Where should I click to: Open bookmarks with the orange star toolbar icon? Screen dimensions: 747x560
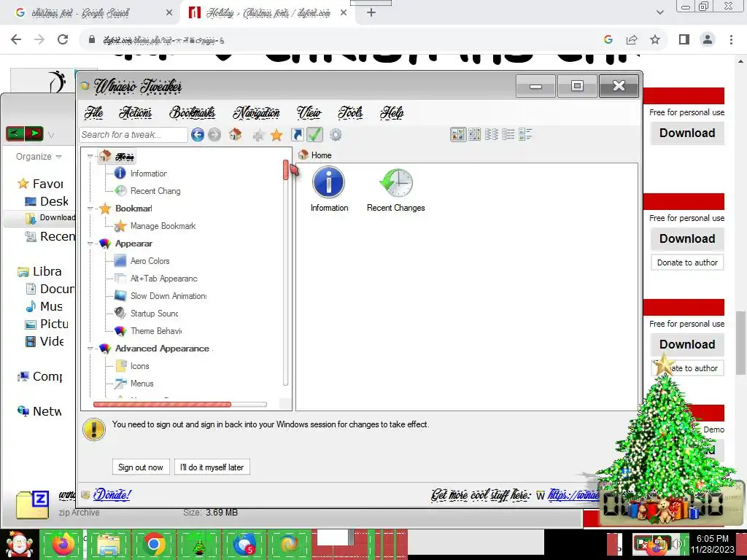click(x=276, y=135)
